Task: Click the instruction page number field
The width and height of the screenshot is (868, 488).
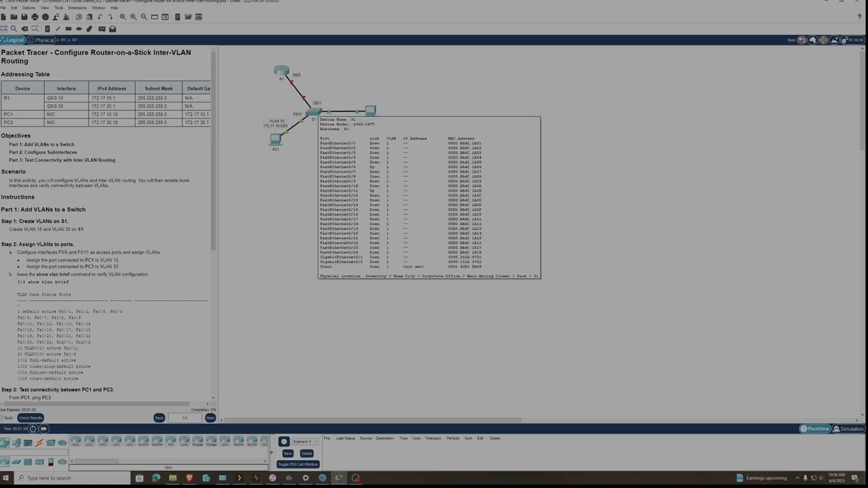Action: click(x=184, y=418)
